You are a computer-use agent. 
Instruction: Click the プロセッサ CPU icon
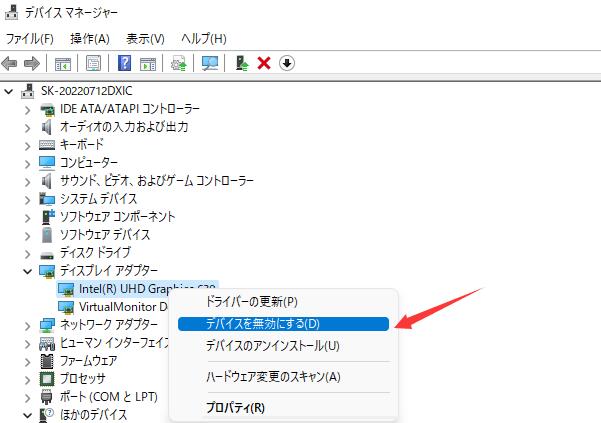47,379
